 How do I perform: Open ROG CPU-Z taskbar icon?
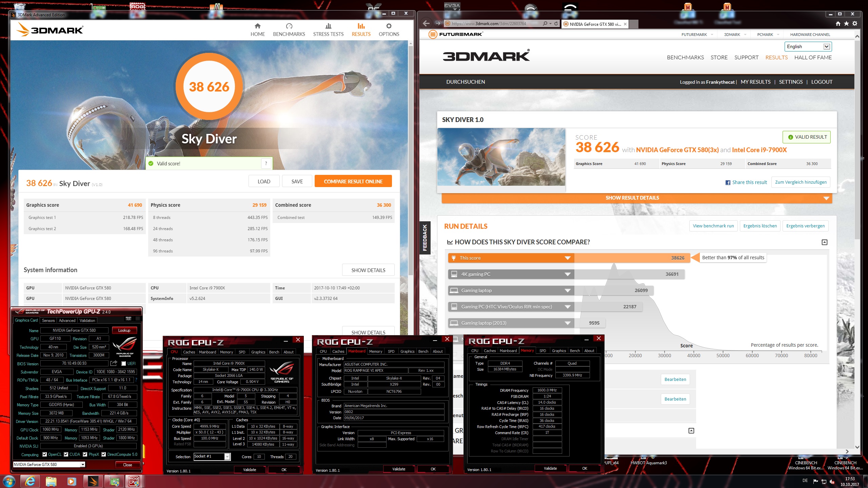[134, 481]
